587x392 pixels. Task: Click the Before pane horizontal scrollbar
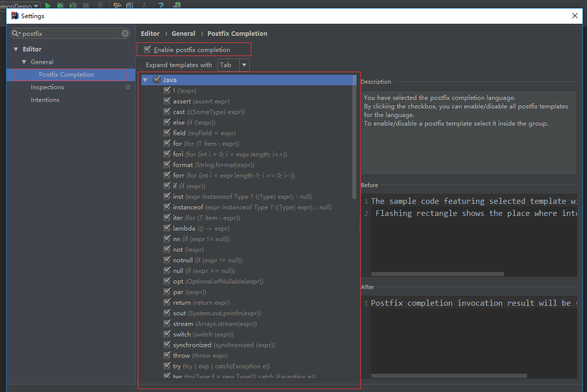(x=437, y=274)
